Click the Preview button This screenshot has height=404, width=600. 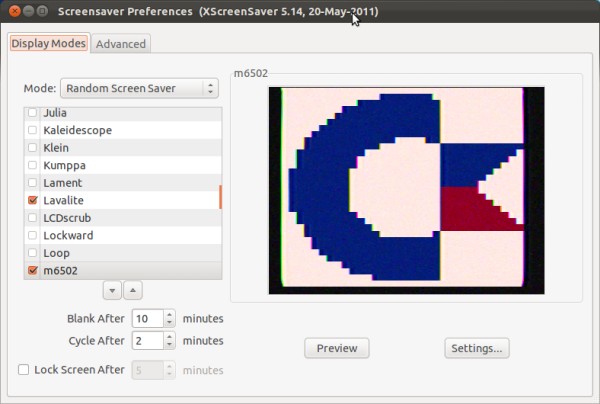click(337, 348)
